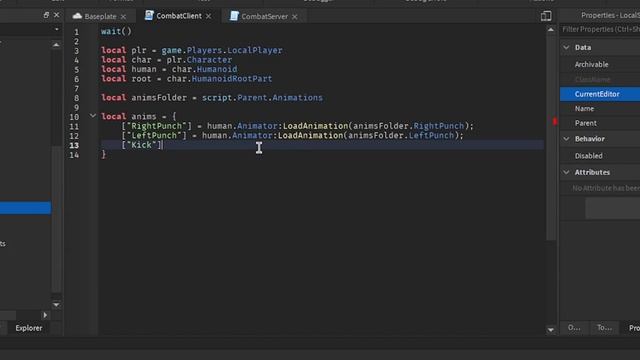This screenshot has height=360, width=640.
Task: Undock the Explorer panel
Action: tap(46, 15)
